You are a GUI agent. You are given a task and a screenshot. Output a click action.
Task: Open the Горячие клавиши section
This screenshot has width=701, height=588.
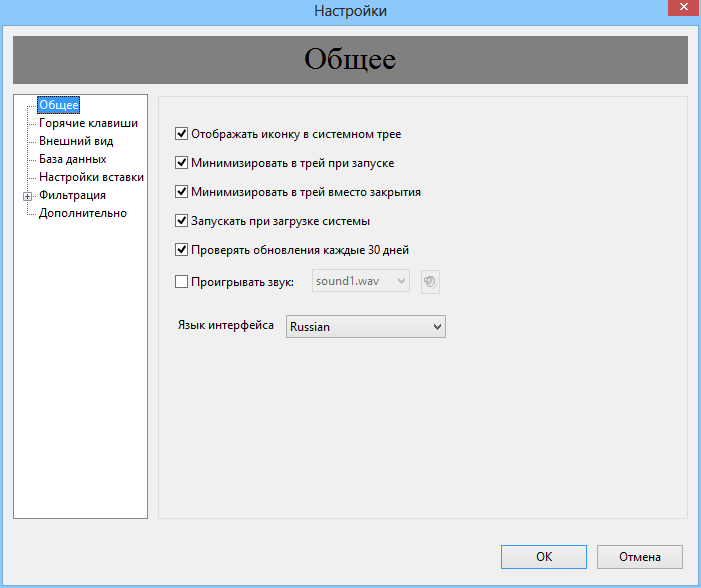[x=88, y=123]
